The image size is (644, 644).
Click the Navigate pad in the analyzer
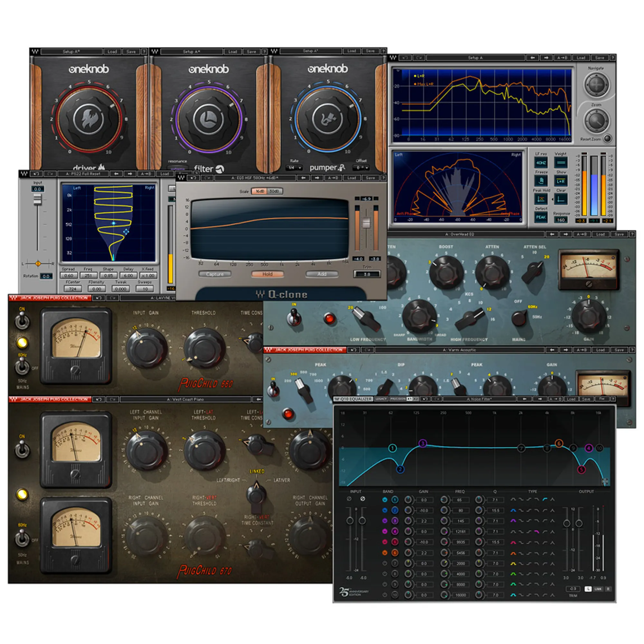596,85
